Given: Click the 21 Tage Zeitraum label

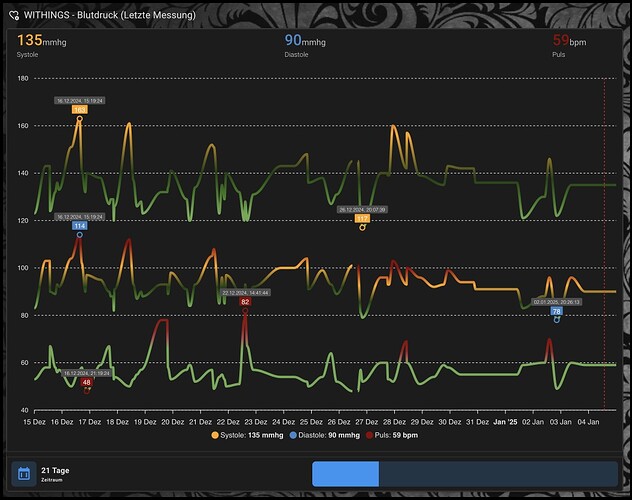Looking at the screenshot, I should tap(55, 474).
